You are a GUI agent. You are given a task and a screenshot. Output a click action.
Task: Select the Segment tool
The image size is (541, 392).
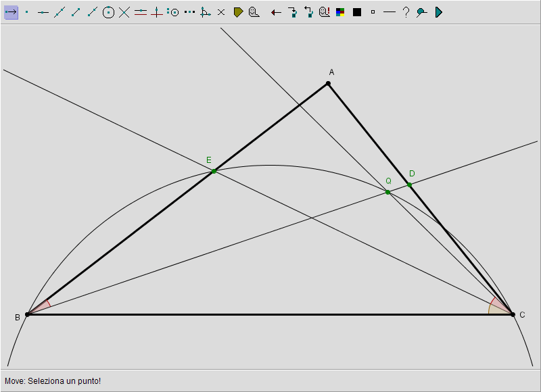tap(76, 12)
